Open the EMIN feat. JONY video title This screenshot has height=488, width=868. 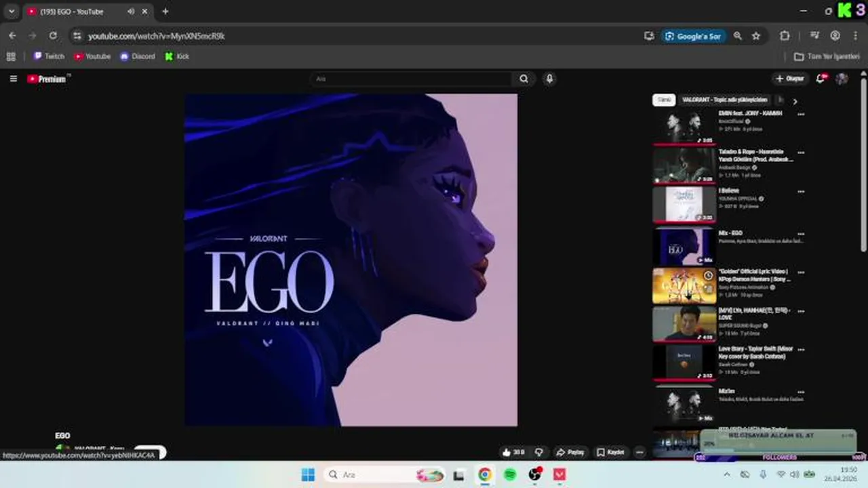(750, 113)
